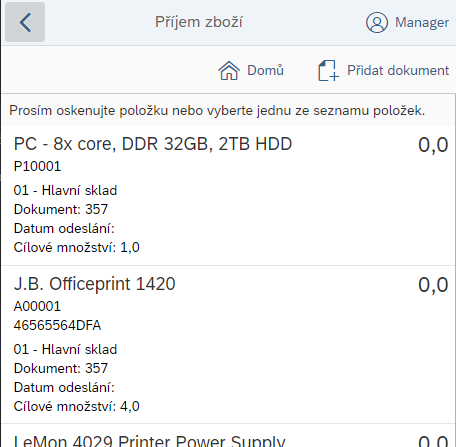456x447 pixels.
Task: Click the scan prompt message bar
Action: click(x=228, y=110)
